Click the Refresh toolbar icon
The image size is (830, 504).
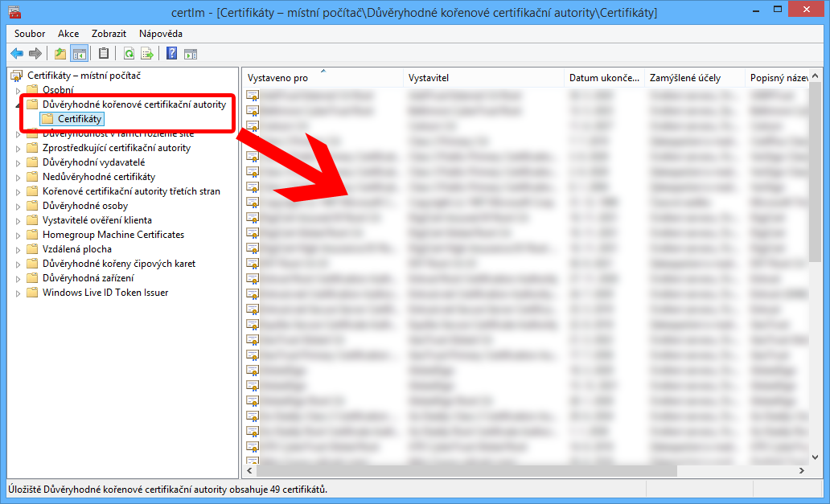[129, 54]
